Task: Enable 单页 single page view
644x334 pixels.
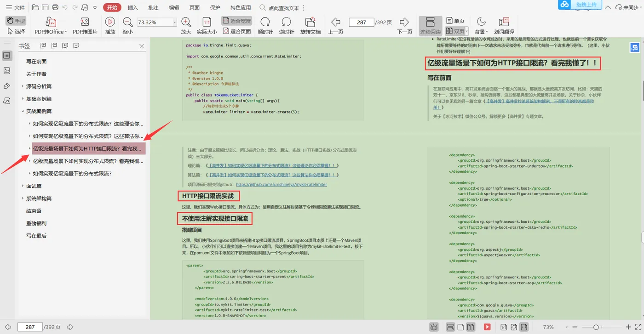Action: pos(455,21)
